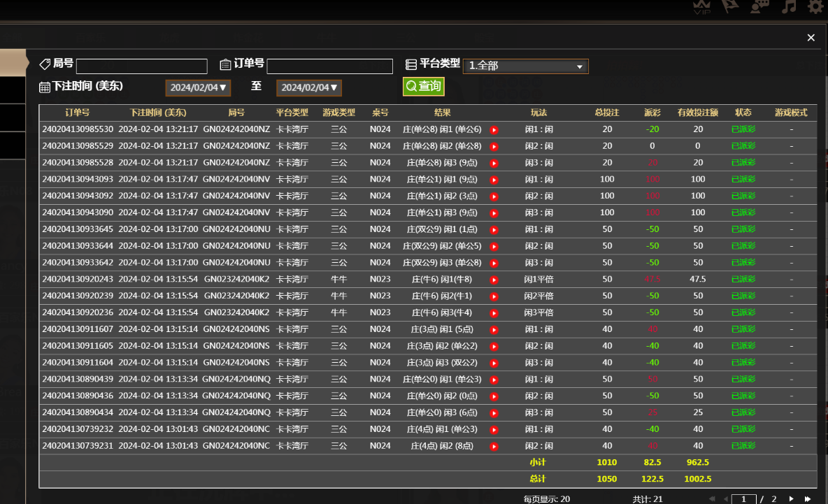Click the 派彩 column header
The width and height of the screenshot is (828, 504).
[652, 113]
